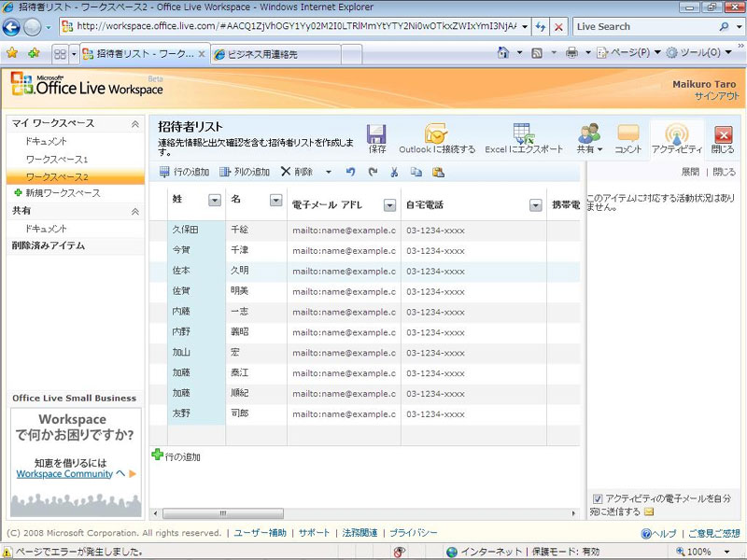Click the orange arrow beside Workspace Community
This screenshot has height=560, width=747.
click(133, 473)
